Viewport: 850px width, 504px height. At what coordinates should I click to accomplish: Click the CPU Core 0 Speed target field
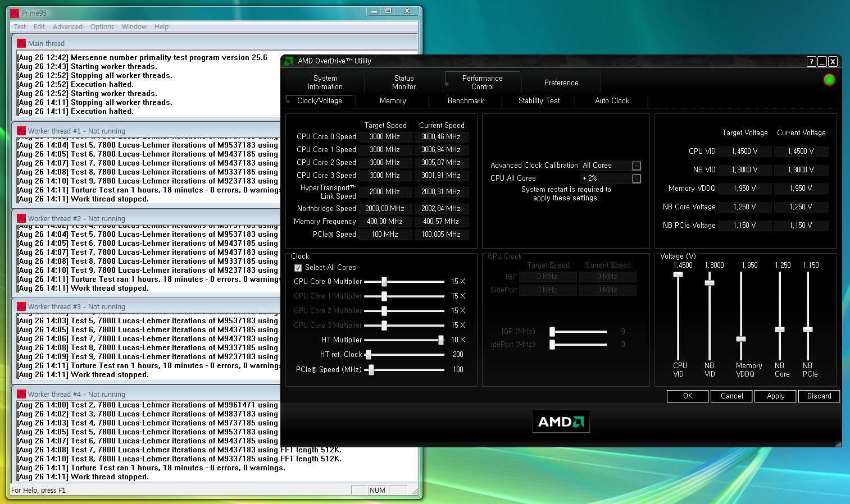(x=385, y=137)
